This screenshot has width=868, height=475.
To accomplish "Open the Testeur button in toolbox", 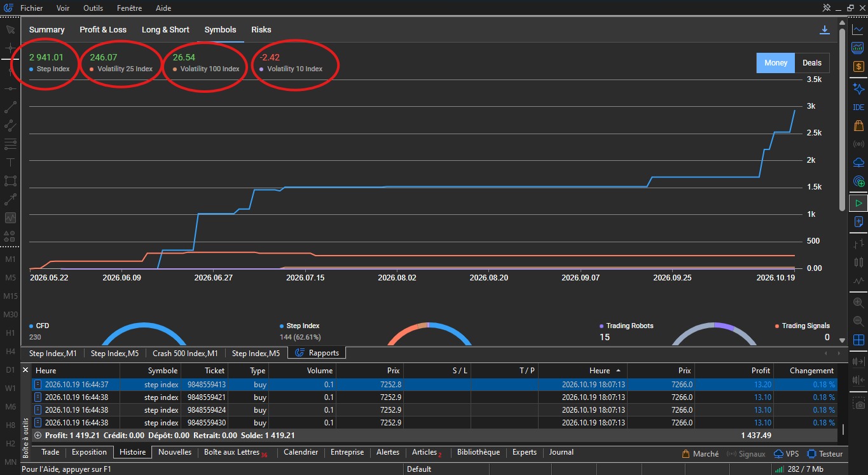I will [825, 454].
